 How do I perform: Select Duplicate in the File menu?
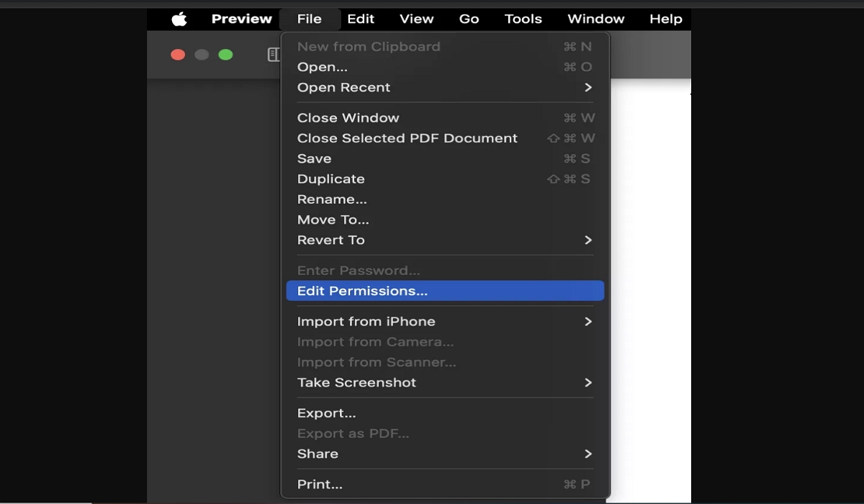[331, 179]
